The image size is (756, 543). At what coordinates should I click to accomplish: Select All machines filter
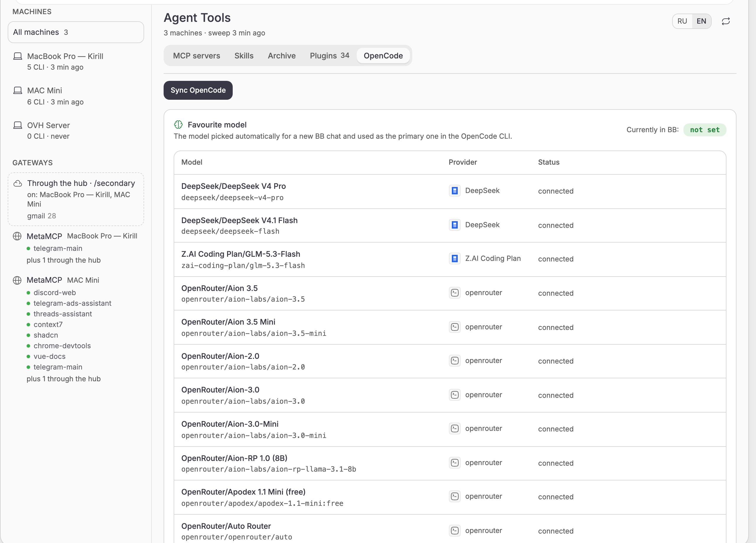pyautogui.click(x=76, y=32)
